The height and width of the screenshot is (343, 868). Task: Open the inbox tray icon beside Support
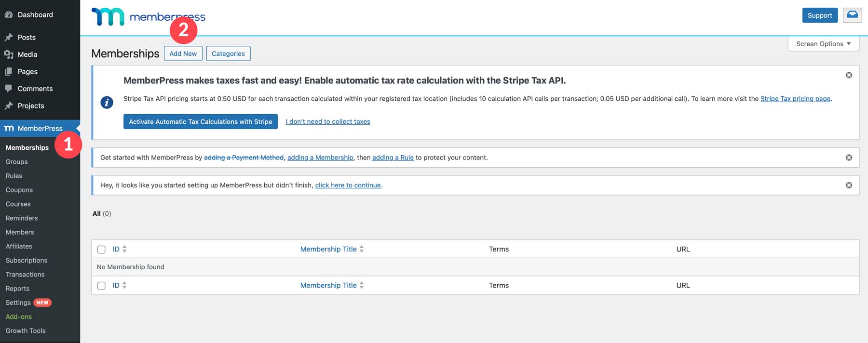point(852,15)
